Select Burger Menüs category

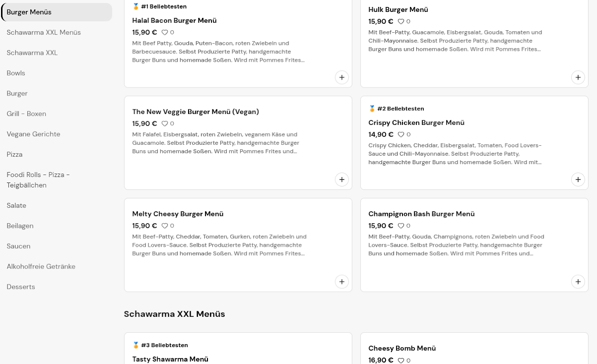(57, 12)
